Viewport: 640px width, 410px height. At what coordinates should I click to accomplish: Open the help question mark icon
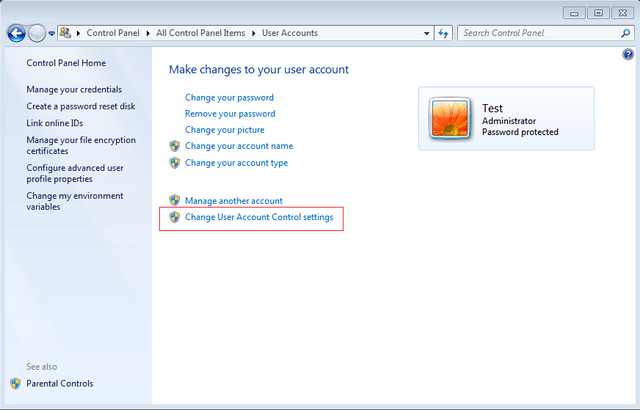628,54
